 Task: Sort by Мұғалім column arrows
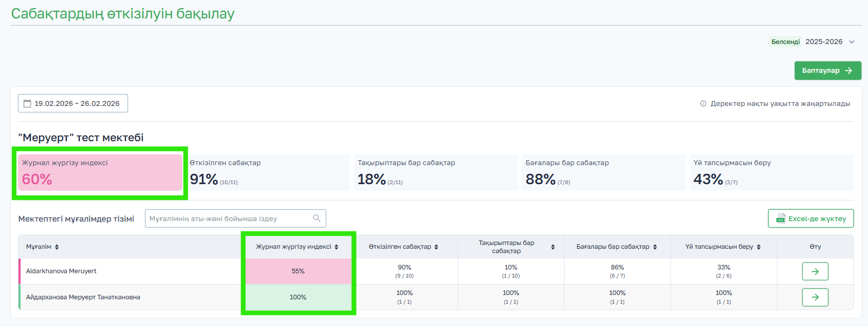click(x=57, y=247)
